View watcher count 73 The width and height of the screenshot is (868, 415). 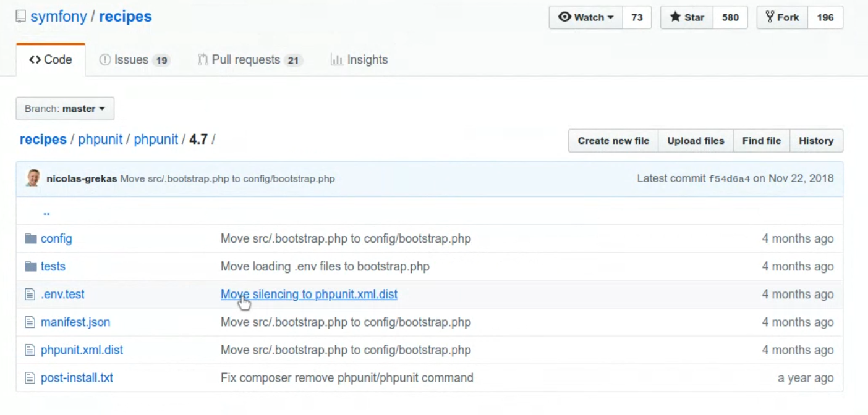pos(637,17)
